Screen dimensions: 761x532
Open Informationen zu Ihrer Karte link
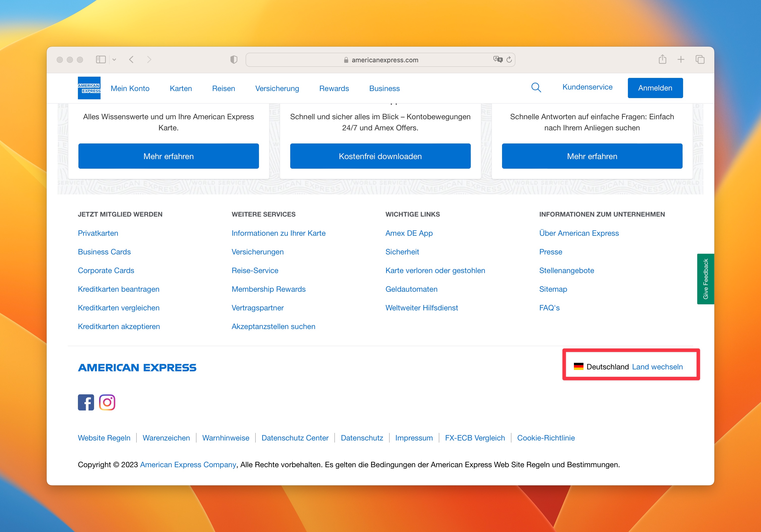point(278,233)
